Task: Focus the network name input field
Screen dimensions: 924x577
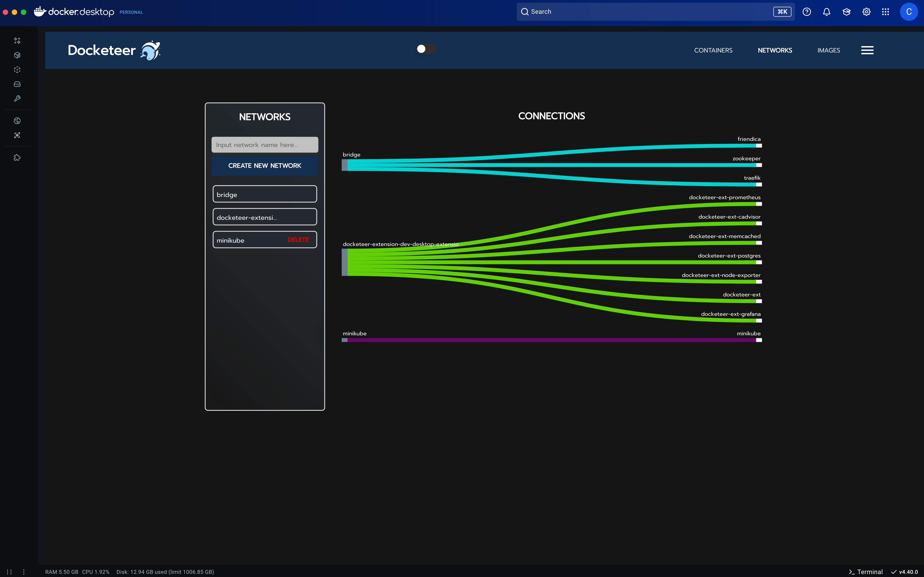Action: (x=265, y=145)
